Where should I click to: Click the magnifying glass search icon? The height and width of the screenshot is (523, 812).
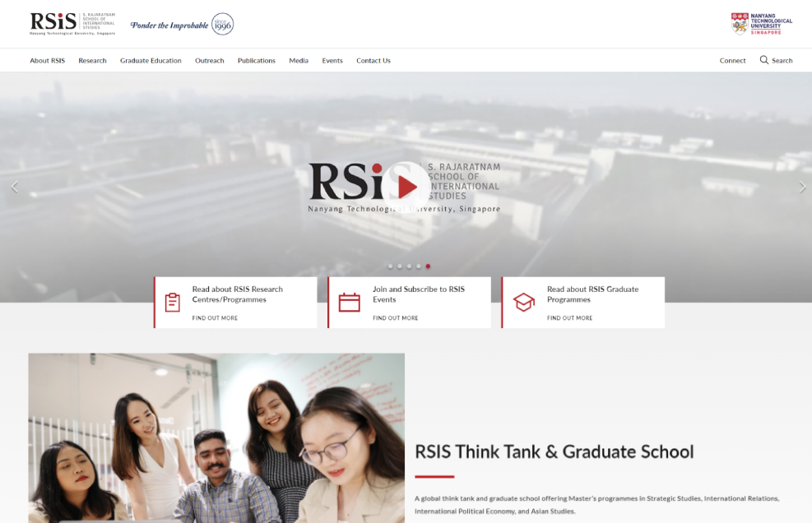(763, 60)
